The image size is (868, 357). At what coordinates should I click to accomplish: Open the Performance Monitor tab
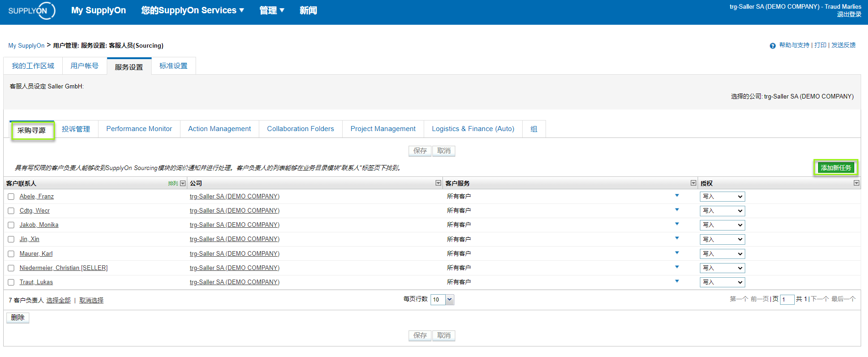(x=139, y=129)
